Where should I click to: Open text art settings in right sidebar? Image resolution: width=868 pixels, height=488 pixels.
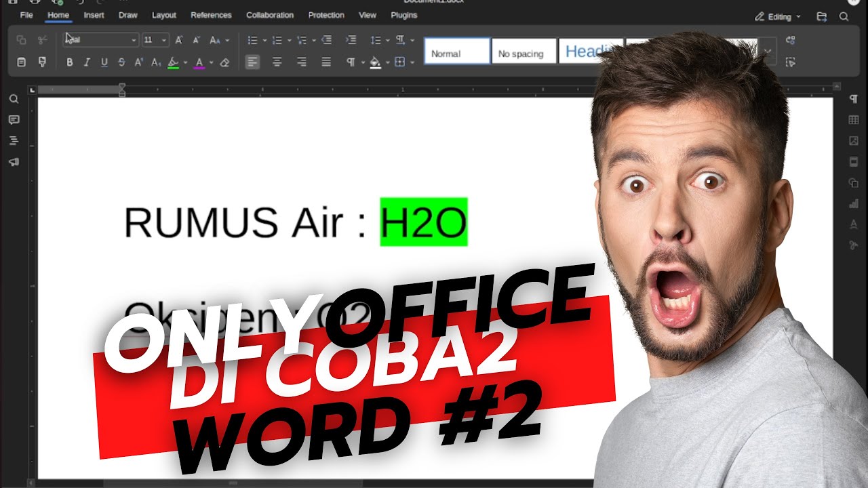(x=854, y=224)
